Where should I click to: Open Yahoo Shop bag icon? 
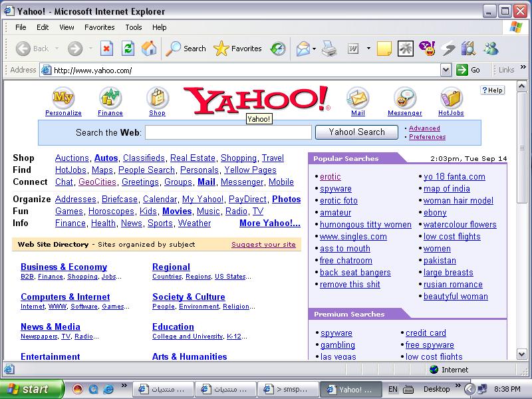(x=157, y=97)
